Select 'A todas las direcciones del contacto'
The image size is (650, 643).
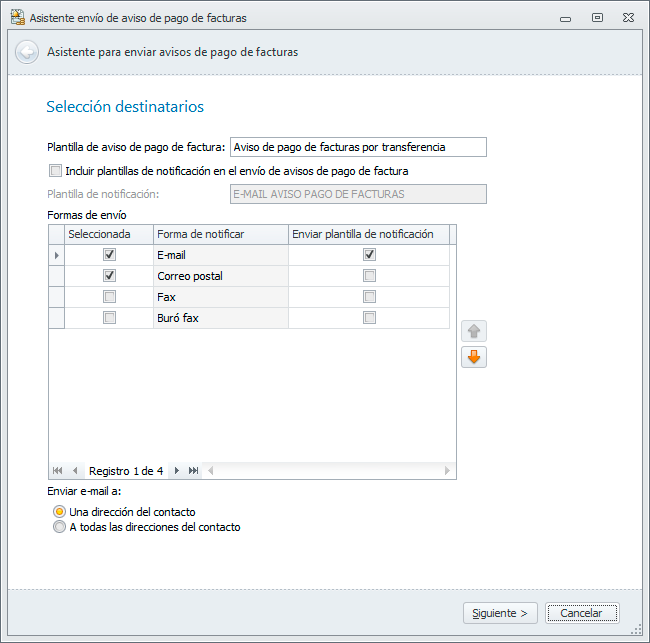pyautogui.click(x=60, y=527)
